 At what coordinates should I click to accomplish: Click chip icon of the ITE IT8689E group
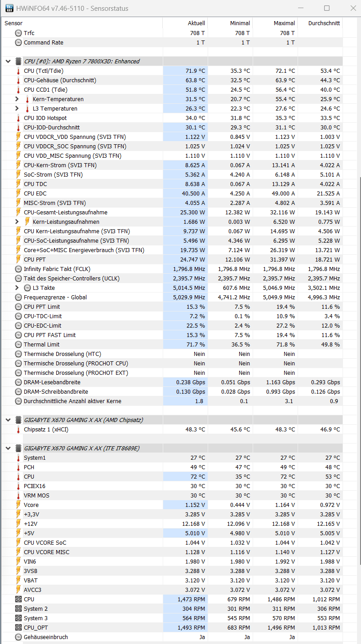click(18, 448)
